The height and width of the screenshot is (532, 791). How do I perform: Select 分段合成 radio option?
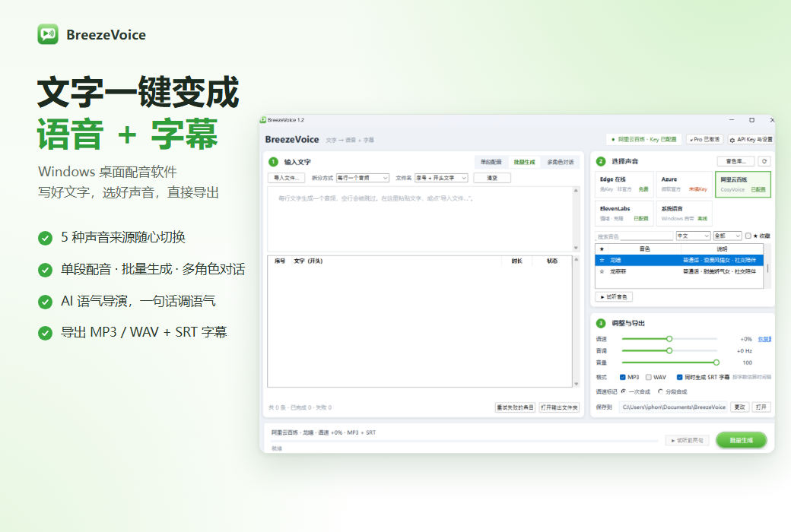660,391
